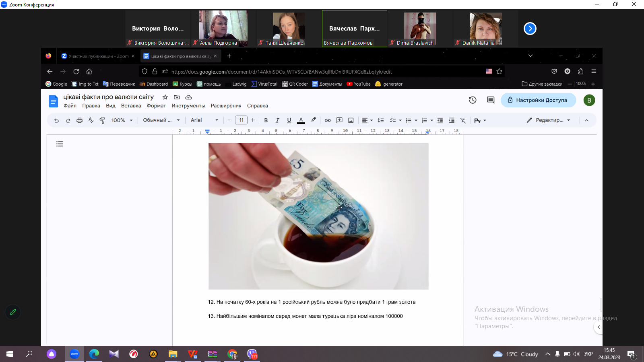Viewport: 644px width, 362px height.
Task: Click the Print icon in toolbar
Action: click(79, 120)
